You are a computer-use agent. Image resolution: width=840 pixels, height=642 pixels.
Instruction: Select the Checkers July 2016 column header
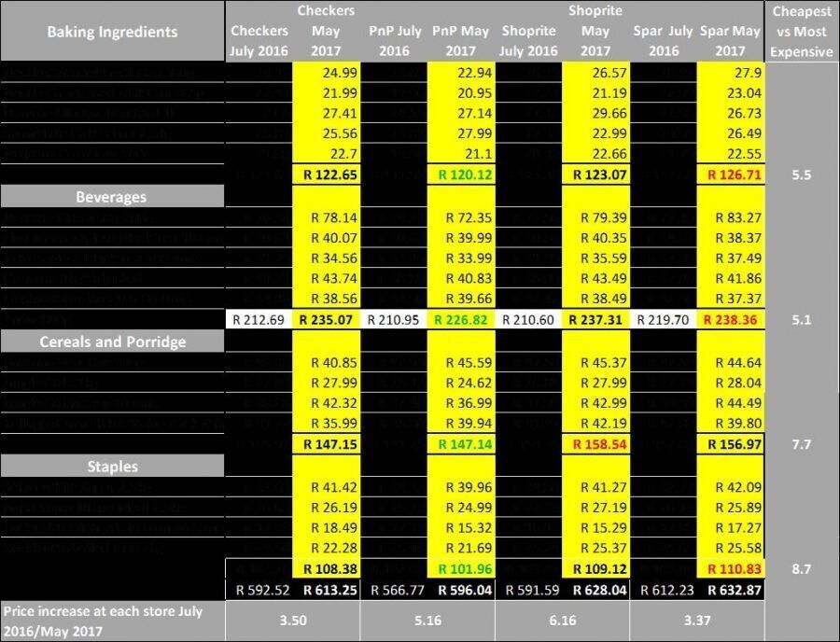(x=259, y=41)
